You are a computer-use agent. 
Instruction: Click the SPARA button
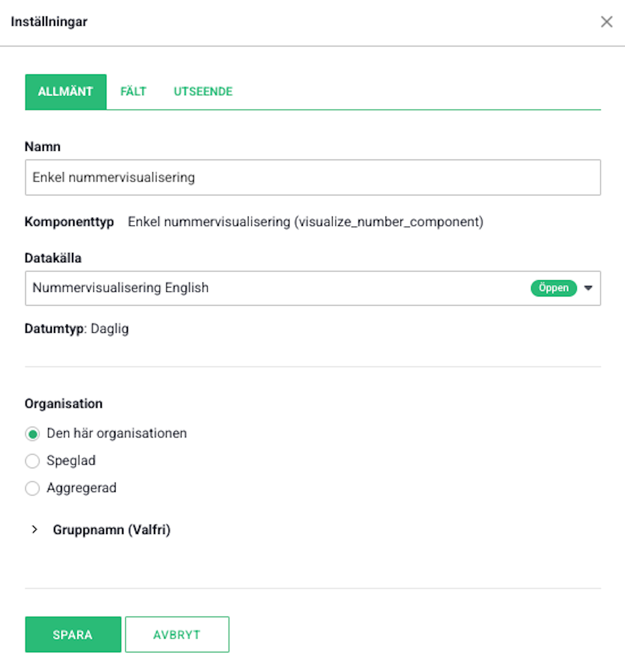pyautogui.click(x=73, y=634)
